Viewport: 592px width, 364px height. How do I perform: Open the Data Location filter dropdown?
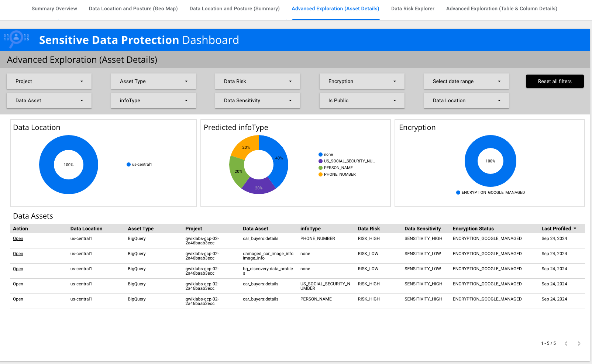[x=467, y=100]
